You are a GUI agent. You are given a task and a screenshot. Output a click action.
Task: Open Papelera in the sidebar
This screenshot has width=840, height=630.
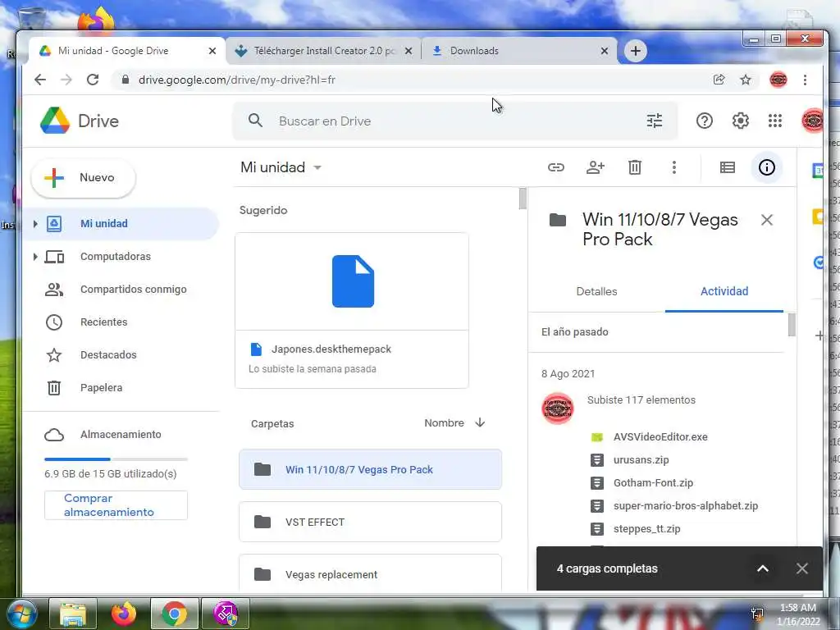tap(101, 387)
